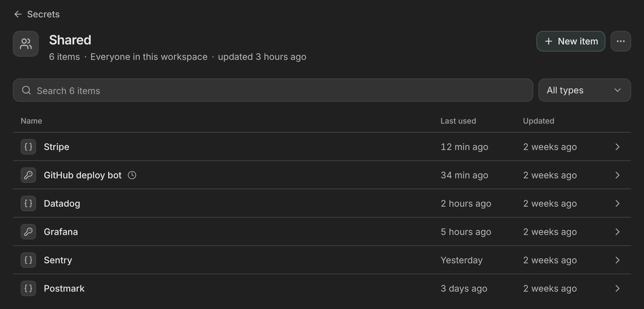This screenshot has width=644, height=309.
Task: Click GitHub deploy bot's '34 min ago' value
Action: 464,175
